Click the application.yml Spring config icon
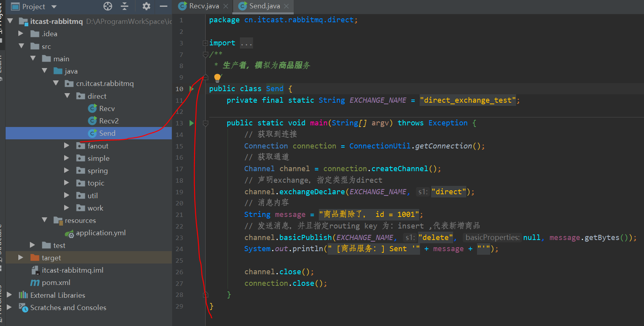644x326 pixels. pyautogui.click(x=69, y=233)
